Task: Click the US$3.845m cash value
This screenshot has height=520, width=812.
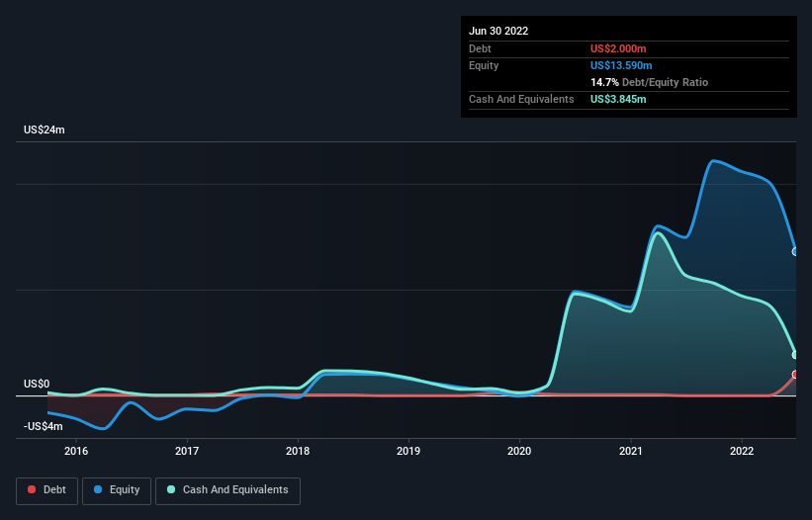Action: coord(618,99)
